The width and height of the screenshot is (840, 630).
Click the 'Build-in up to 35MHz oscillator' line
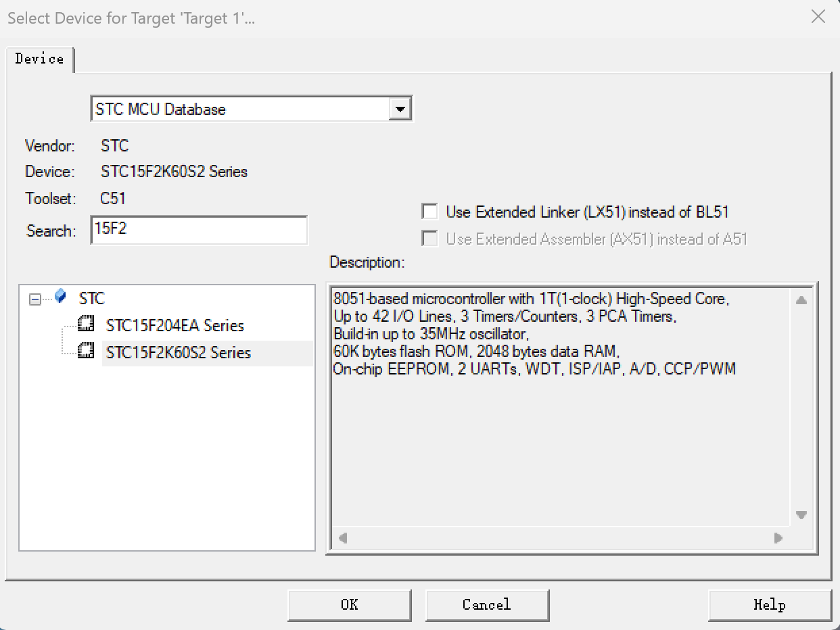(431, 334)
